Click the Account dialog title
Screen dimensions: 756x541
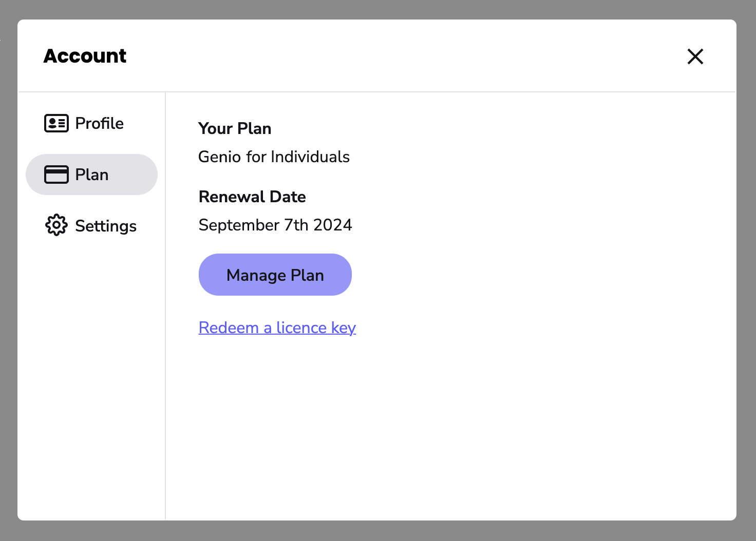click(x=85, y=56)
